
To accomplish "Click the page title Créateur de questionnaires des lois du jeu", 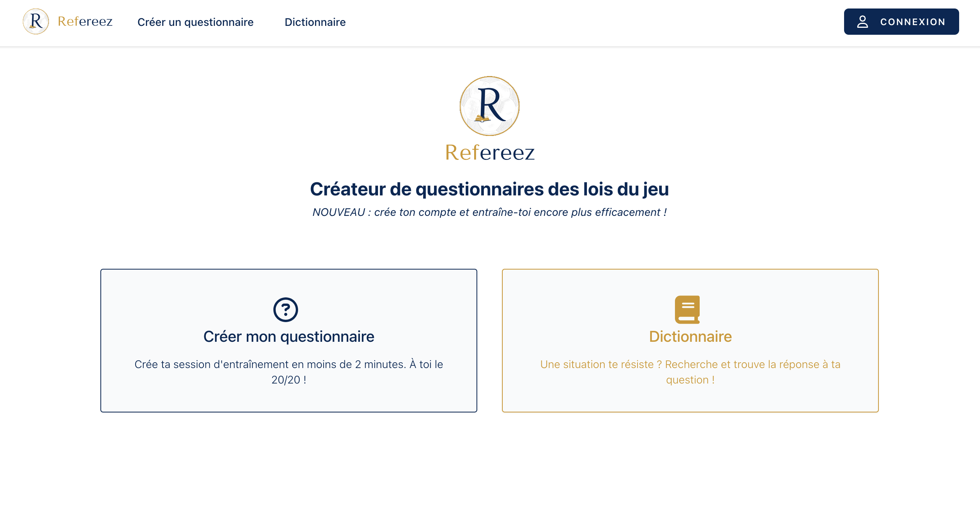I will tap(490, 189).
